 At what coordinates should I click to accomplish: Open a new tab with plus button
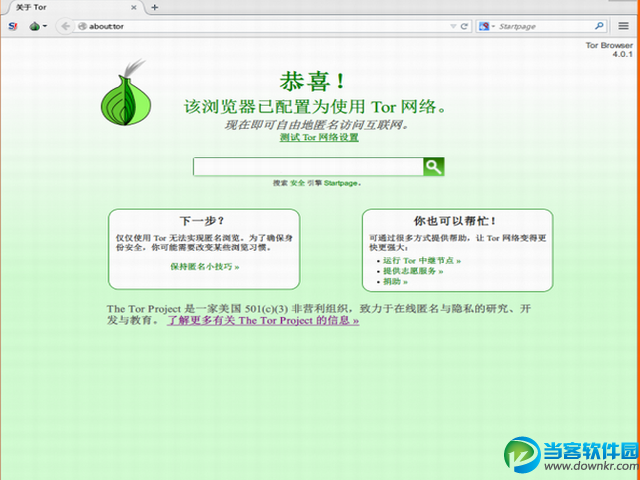(154, 7)
